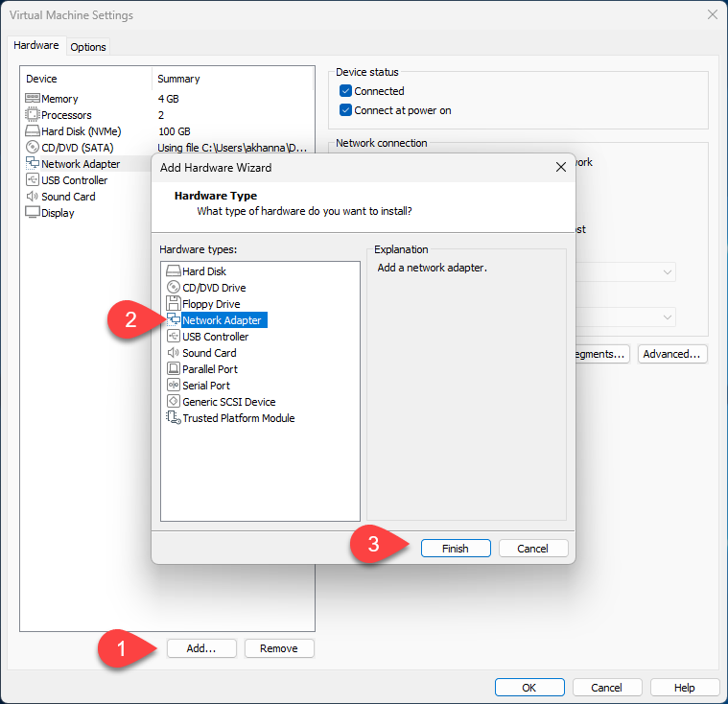Image resolution: width=728 pixels, height=704 pixels.
Task: Click the Hard Disk (NVMe) device icon
Action: [32, 130]
